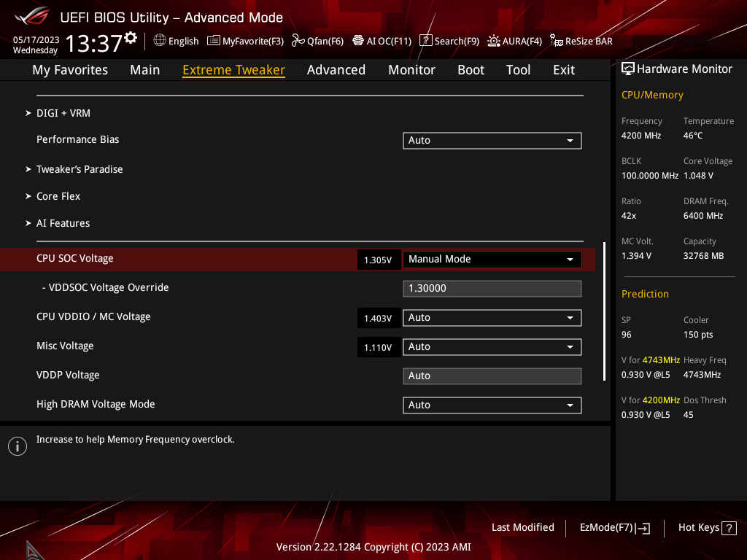747x560 pixels.
Task: Click the VDDP Voltage Auto field
Action: click(492, 376)
